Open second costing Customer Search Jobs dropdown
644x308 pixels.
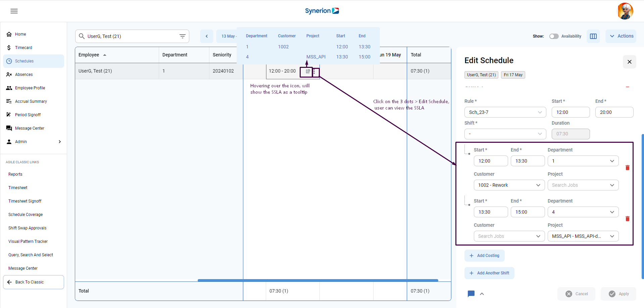[x=509, y=236]
